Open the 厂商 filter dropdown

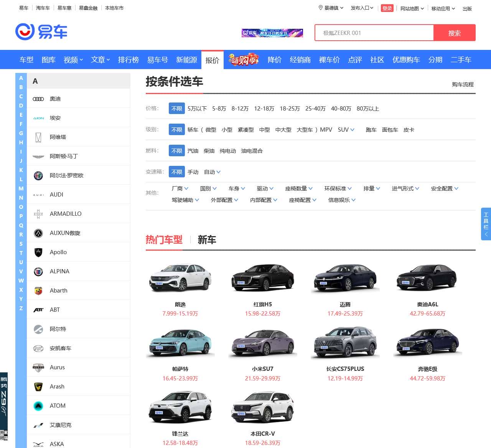coord(180,188)
